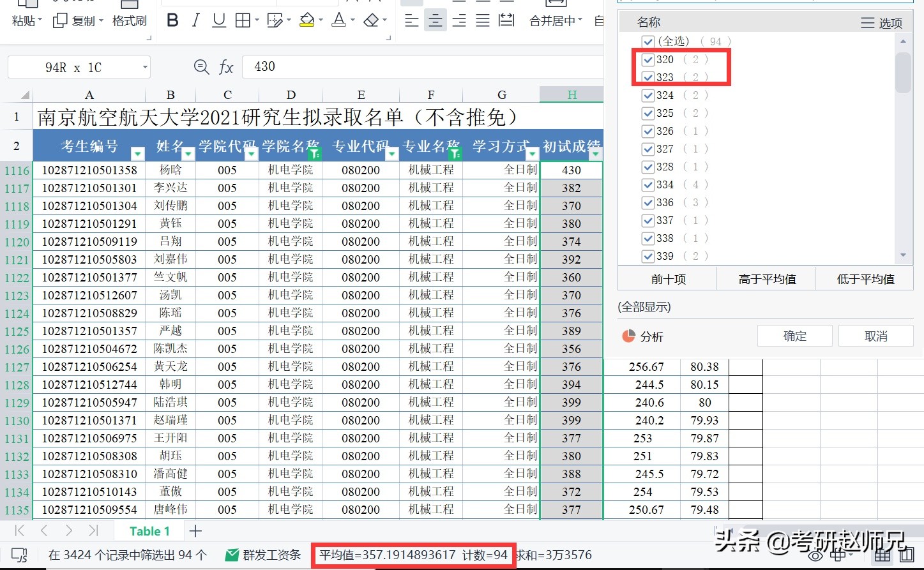Apply italic formatting from the toolbar
This screenshot has width=924, height=570.
pyautogui.click(x=195, y=20)
